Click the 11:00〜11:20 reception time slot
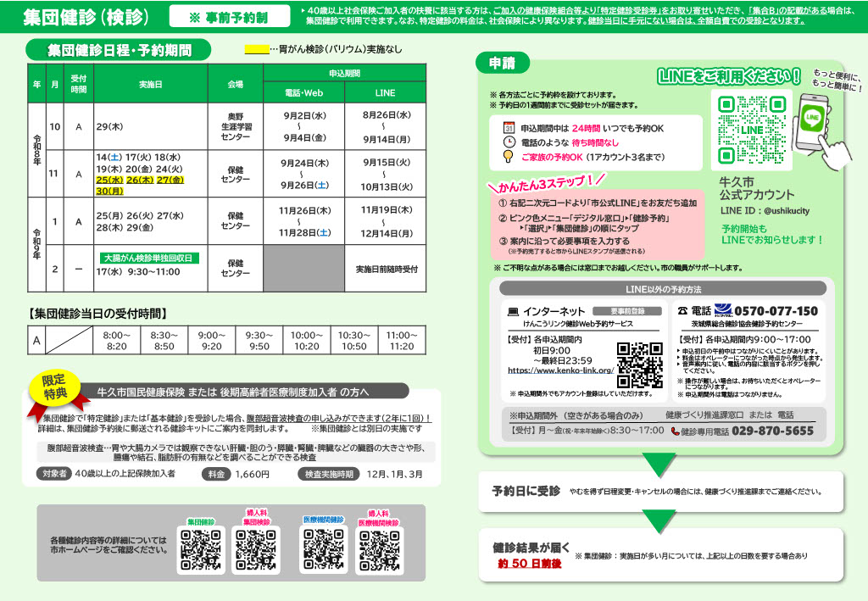This screenshot has width=868, height=601. click(x=401, y=341)
